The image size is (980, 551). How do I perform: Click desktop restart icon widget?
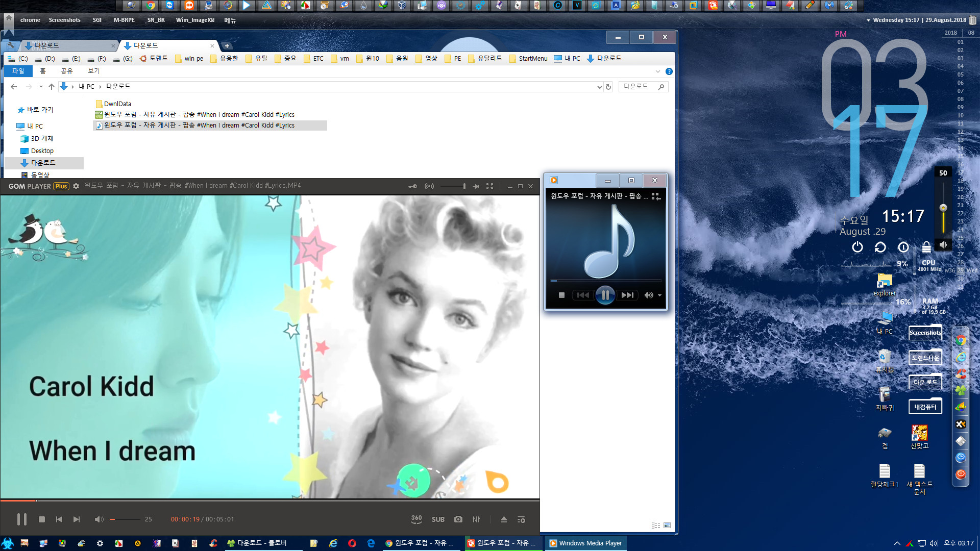pyautogui.click(x=880, y=247)
